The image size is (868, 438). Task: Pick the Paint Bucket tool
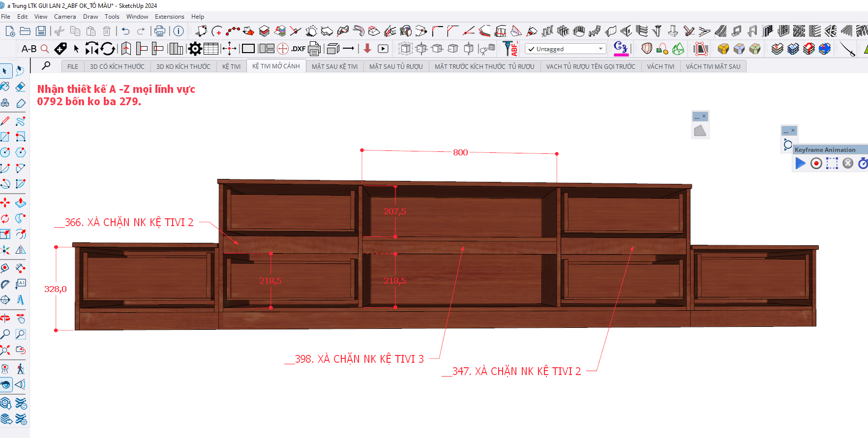[5, 87]
